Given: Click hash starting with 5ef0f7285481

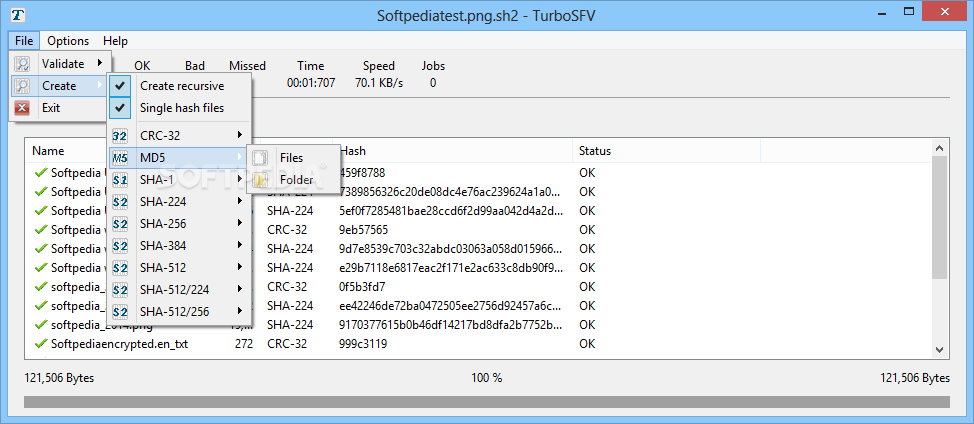Looking at the screenshot, I should (x=451, y=211).
